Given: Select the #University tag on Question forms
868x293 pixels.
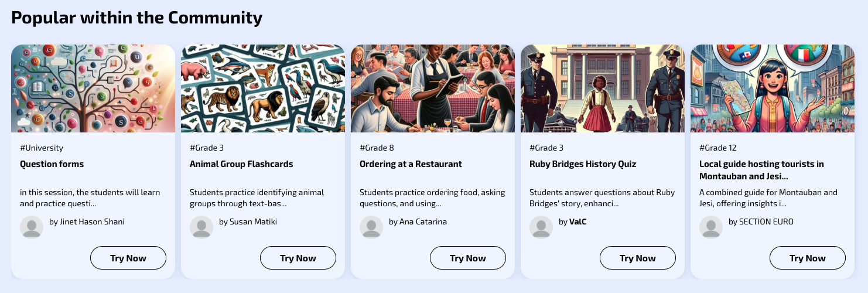Looking at the screenshot, I should point(42,148).
